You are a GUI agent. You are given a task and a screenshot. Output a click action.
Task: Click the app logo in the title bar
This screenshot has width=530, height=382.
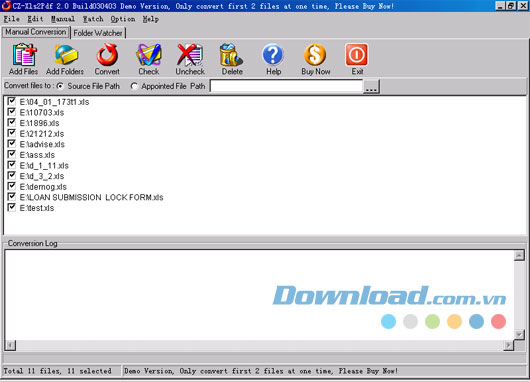[6, 5]
